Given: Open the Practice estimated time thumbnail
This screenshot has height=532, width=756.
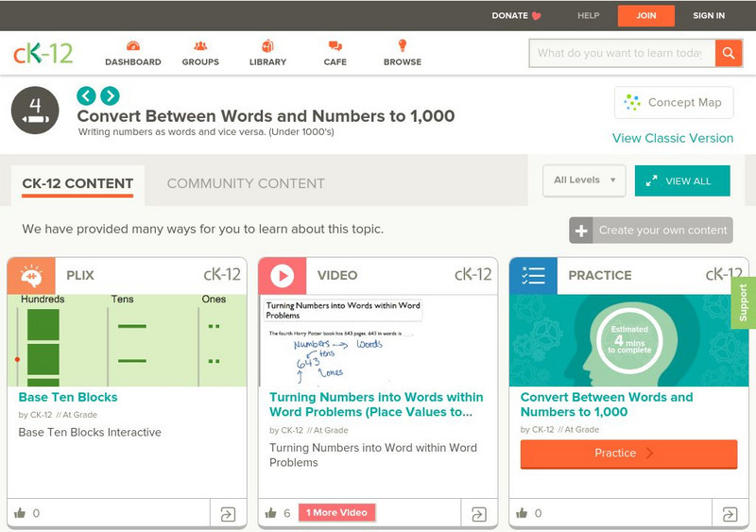Looking at the screenshot, I should coord(629,340).
